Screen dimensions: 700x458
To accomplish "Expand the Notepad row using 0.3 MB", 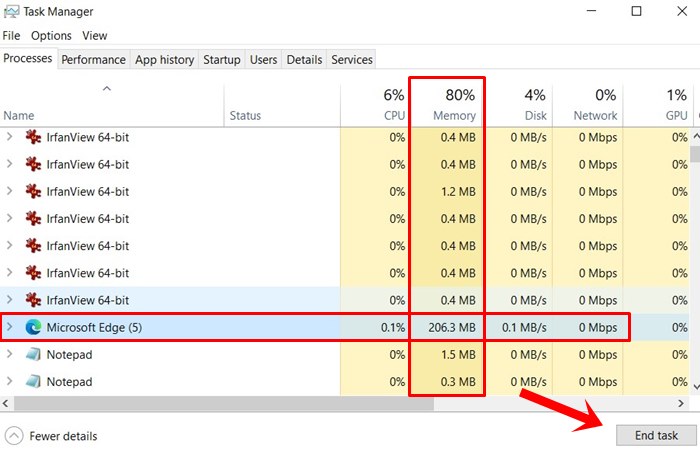I will pyautogui.click(x=9, y=382).
